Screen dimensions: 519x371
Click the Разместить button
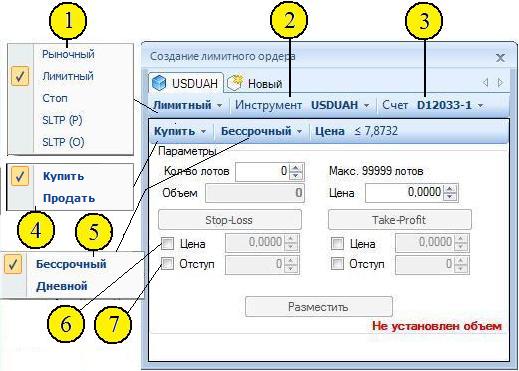(x=319, y=306)
